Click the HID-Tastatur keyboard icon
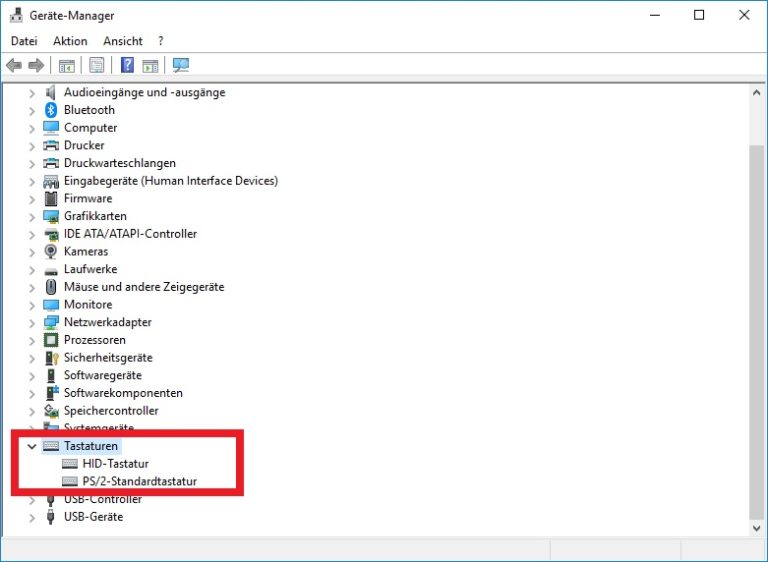 tap(70, 464)
